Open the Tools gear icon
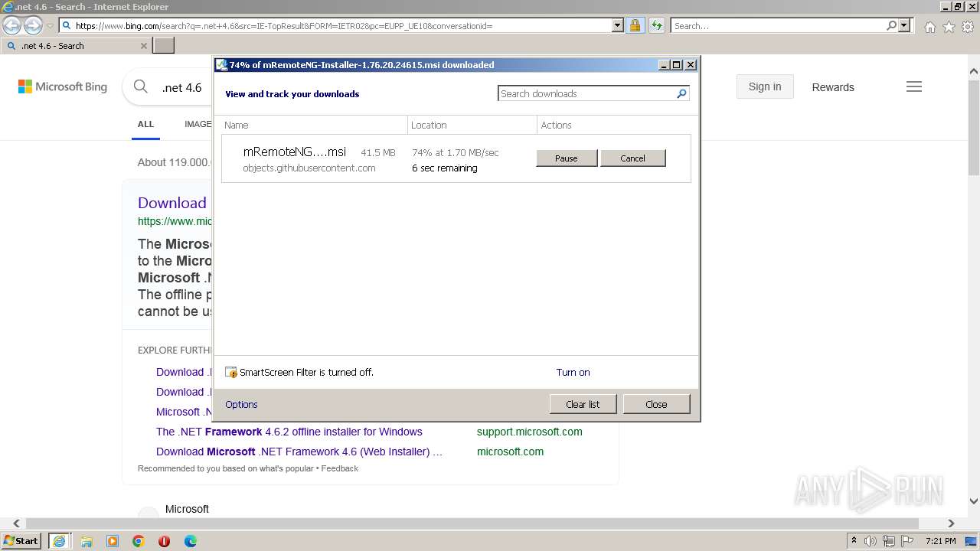The width and height of the screenshot is (980, 551). click(968, 27)
